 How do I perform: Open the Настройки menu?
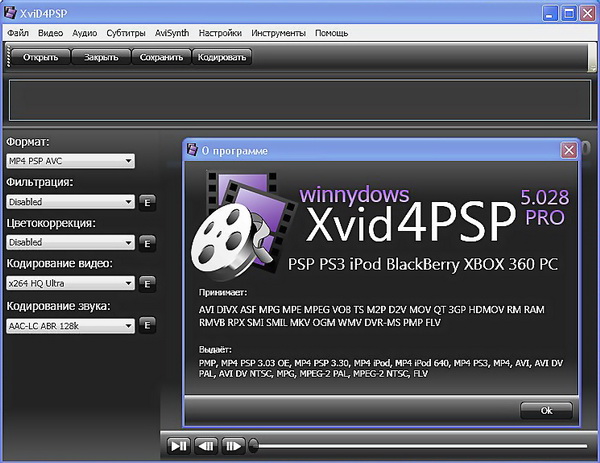click(x=220, y=33)
